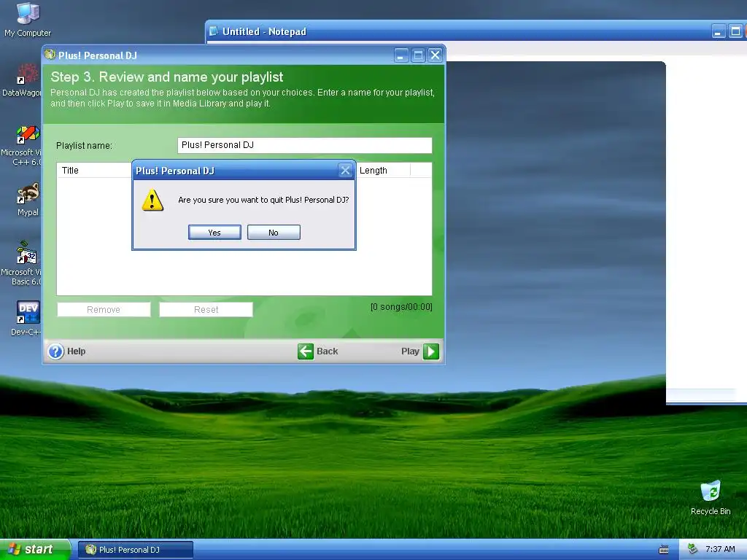747x560 pixels.
Task: Confirm quitting with the Yes button
Action: click(214, 233)
